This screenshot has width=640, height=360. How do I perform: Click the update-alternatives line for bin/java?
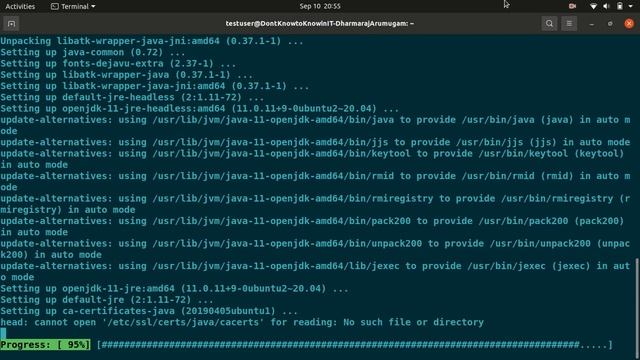tap(315, 125)
